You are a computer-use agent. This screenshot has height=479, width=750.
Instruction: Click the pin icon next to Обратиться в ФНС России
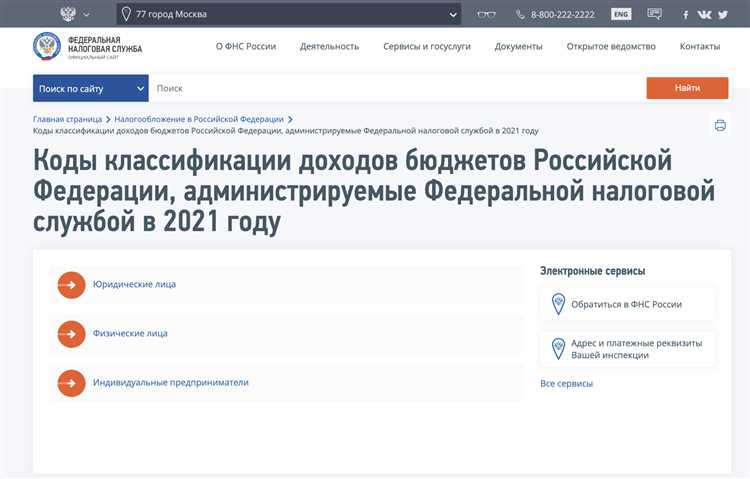[x=558, y=304]
